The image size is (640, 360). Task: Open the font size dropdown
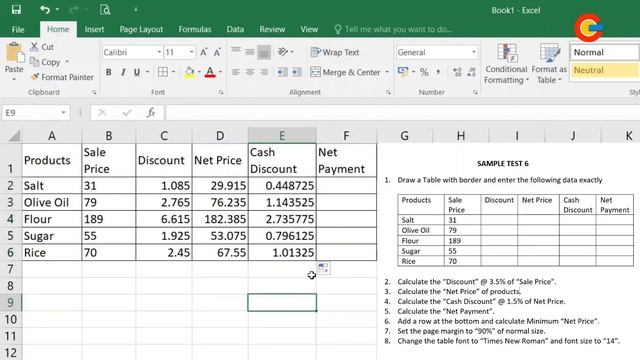click(191, 52)
